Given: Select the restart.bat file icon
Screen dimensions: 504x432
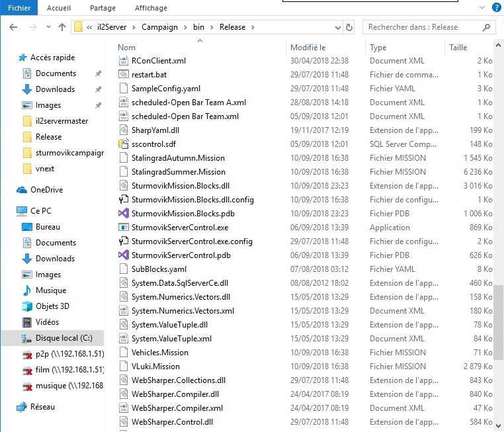Looking at the screenshot, I should tap(124, 75).
